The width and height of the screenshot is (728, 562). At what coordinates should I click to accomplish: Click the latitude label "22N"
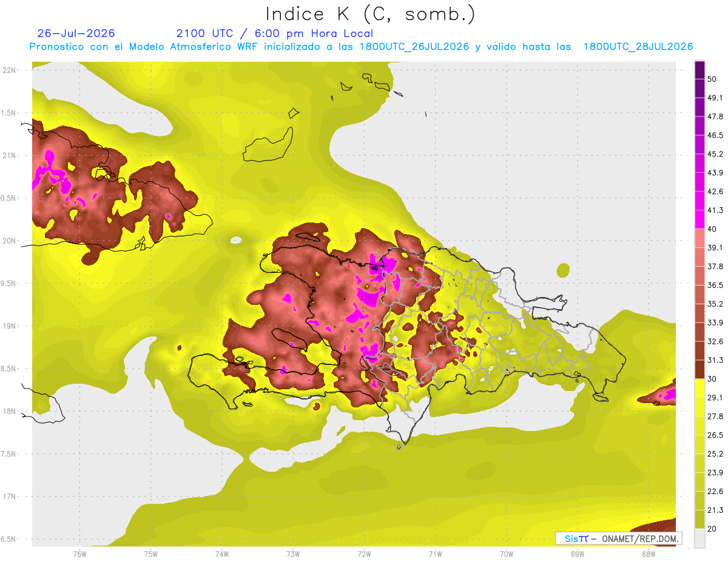click(x=10, y=70)
